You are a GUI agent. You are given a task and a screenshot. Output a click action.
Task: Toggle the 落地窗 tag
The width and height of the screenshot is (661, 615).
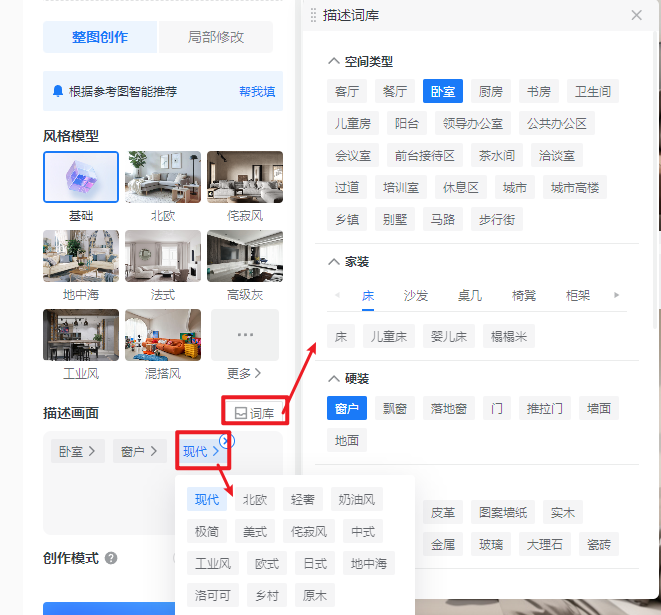(x=449, y=408)
